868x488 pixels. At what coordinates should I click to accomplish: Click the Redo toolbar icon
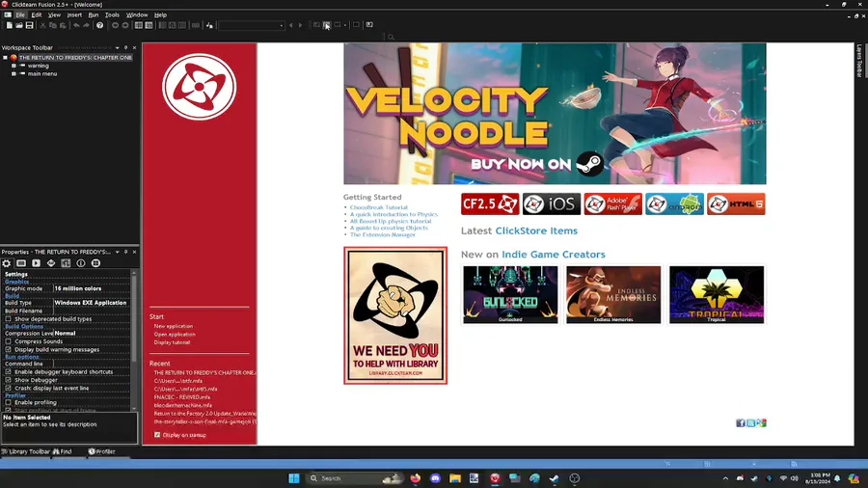pyautogui.click(x=87, y=25)
